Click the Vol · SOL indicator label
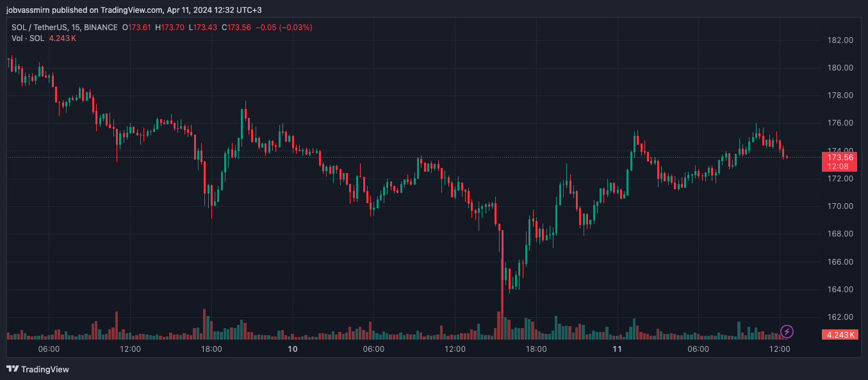The width and height of the screenshot is (868, 380). 28,38
